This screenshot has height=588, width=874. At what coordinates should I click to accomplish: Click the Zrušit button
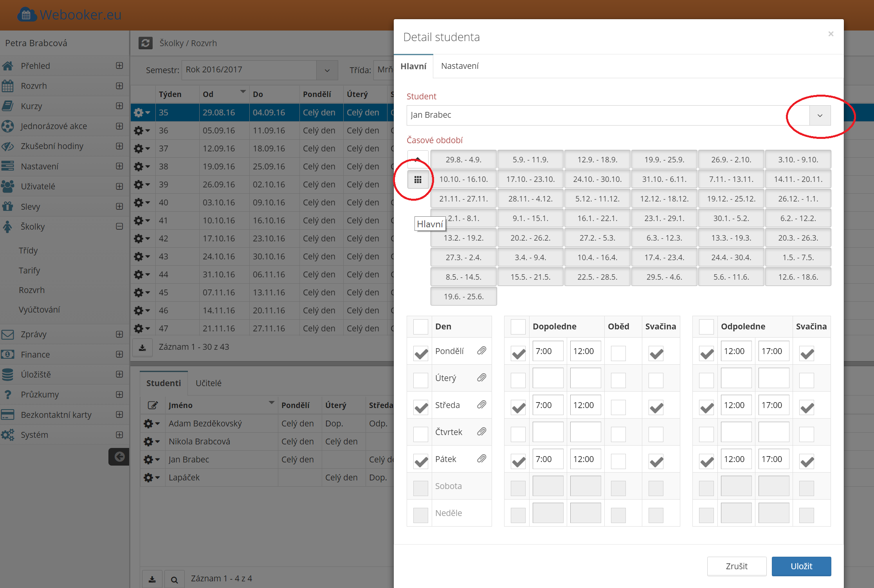[x=736, y=566]
